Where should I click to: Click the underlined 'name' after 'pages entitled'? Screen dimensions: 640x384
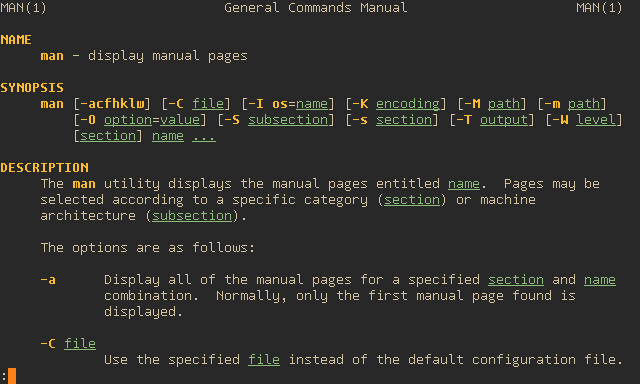(464, 184)
